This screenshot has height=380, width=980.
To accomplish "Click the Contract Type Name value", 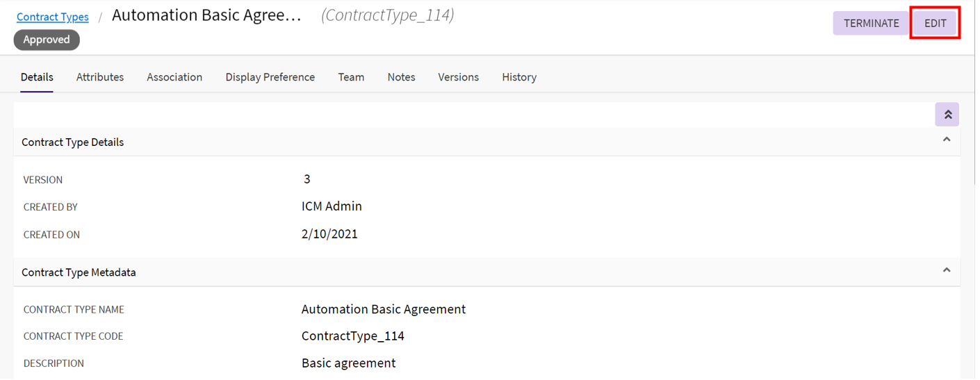I will pos(384,309).
